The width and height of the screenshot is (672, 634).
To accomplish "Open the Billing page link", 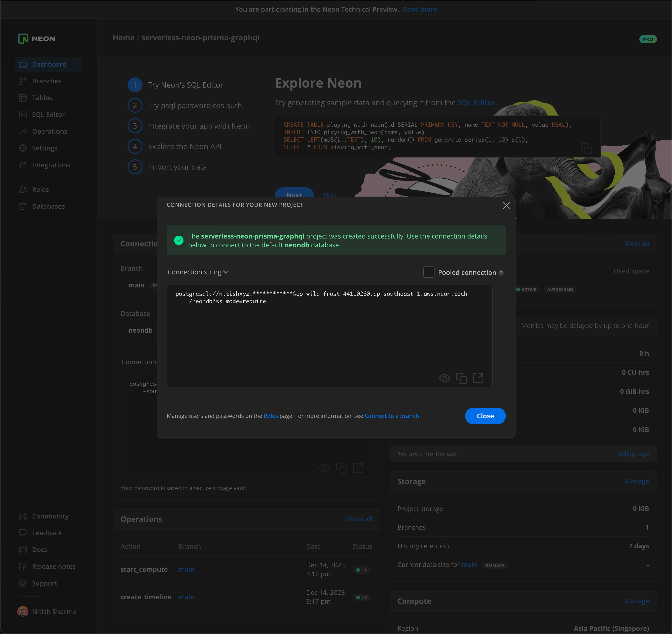I will pos(633,454).
